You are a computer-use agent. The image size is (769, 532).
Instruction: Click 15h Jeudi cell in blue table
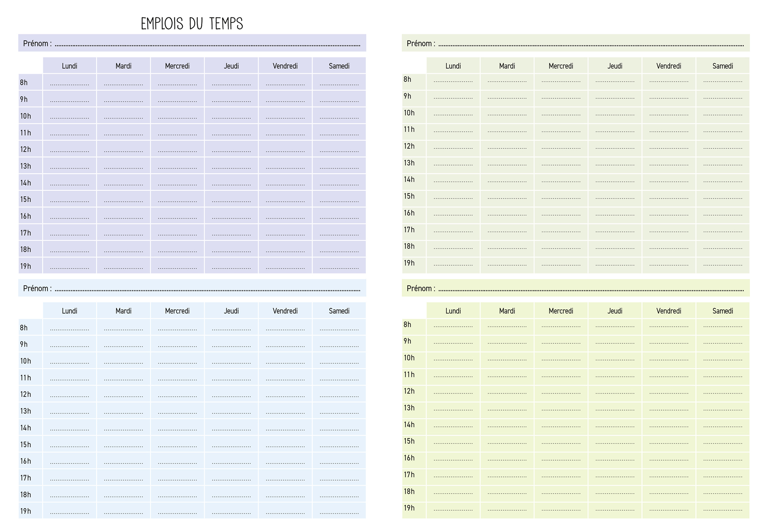tap(231, 444)
